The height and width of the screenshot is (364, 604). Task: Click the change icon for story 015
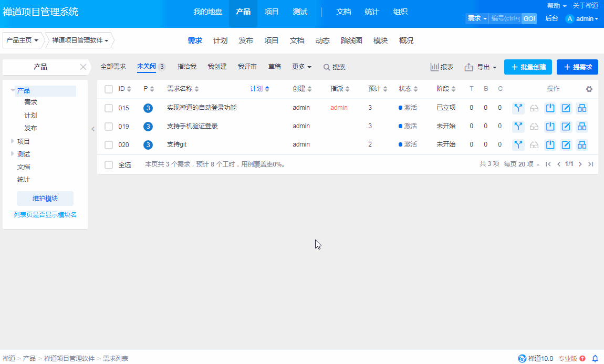point(519,108)
